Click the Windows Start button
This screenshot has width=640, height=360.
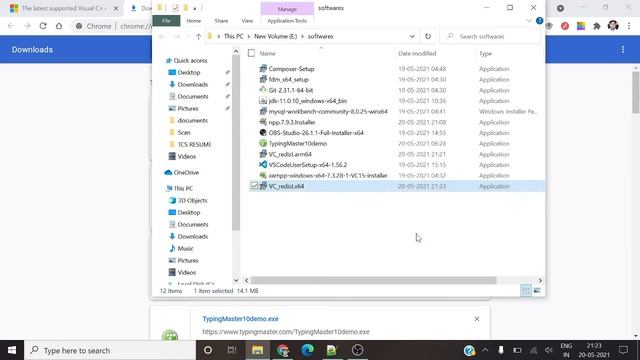coord(12,350)
